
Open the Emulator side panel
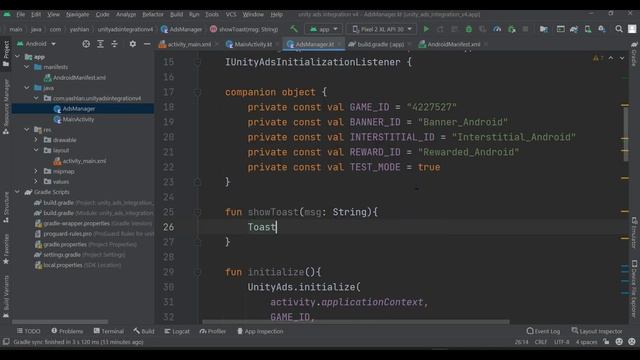[634, 232]
